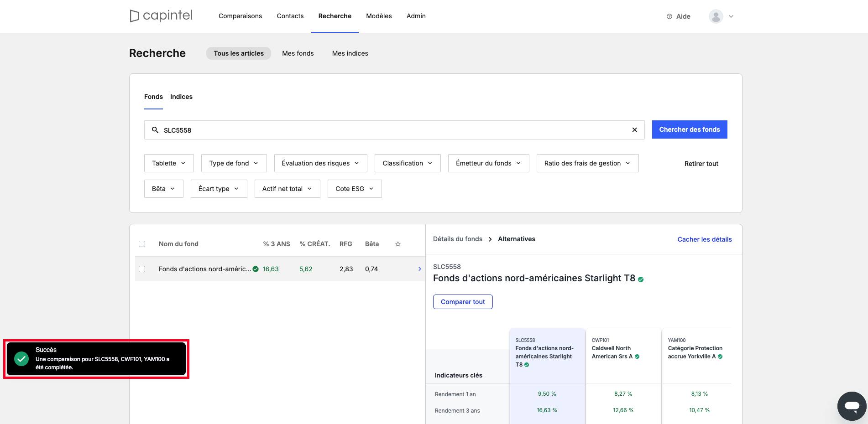The height and width of the screenshot is (424, 868).
Task: Click Retirer tout to clear filters
Action: [701, 164]
